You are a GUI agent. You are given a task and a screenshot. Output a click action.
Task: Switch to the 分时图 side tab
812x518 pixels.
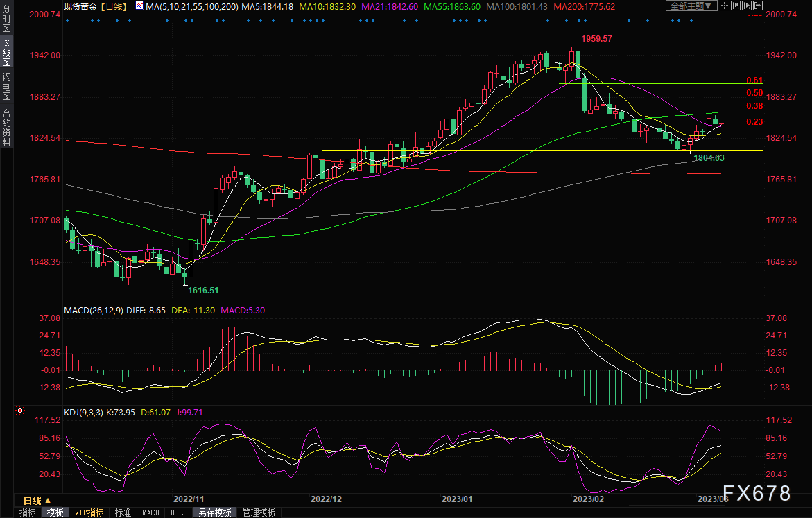6,18
